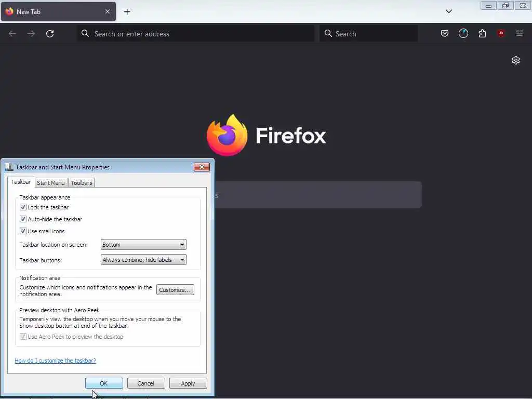Switch to the Taskbar tab
Screen dimensions: 532x399
21,182
